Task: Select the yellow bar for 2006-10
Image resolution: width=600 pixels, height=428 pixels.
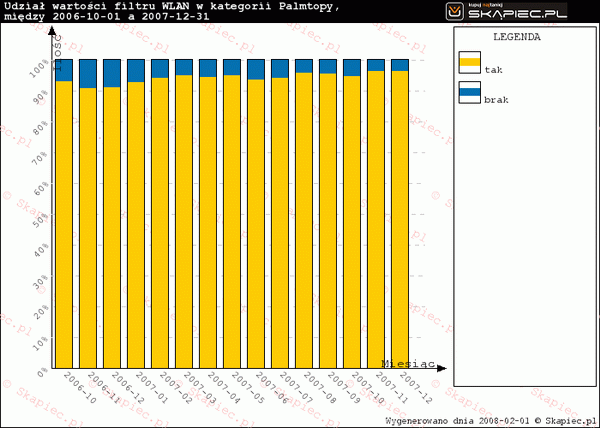Action: 64,225
